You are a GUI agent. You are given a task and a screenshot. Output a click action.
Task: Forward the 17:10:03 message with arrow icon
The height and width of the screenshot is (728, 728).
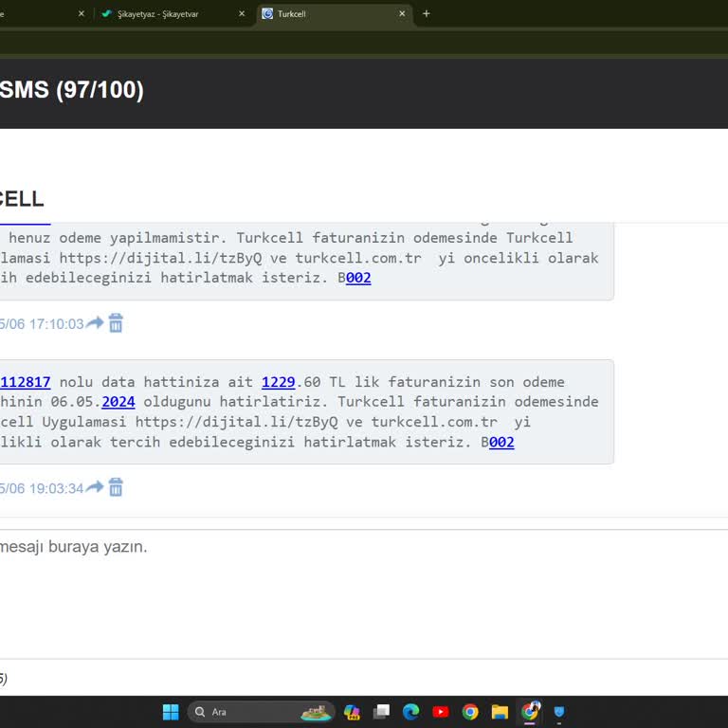[95, 323]
